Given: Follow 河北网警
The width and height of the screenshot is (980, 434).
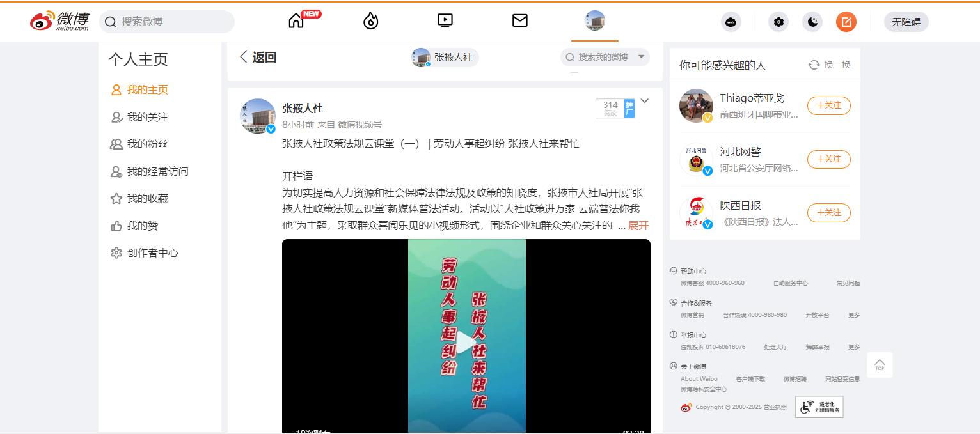Looking at the screenshot, I should point(829,159).
